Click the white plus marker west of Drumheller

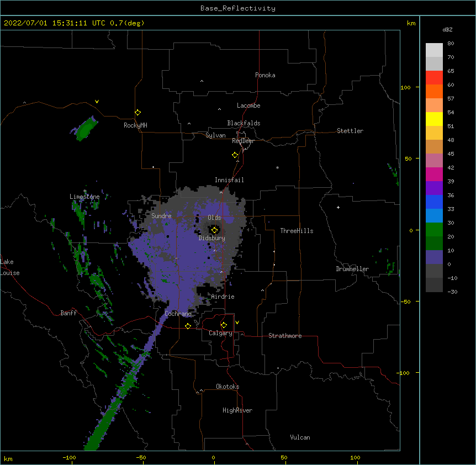[338, 207]
